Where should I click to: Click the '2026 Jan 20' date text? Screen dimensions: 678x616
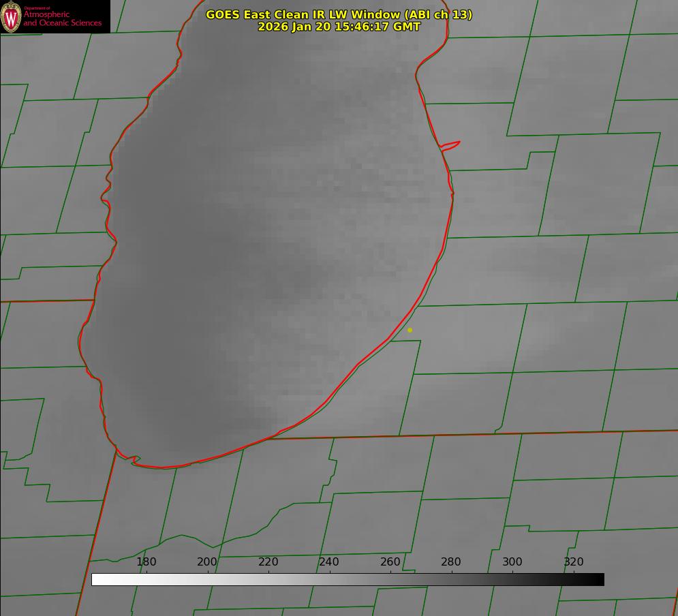[x=294, y=27]
